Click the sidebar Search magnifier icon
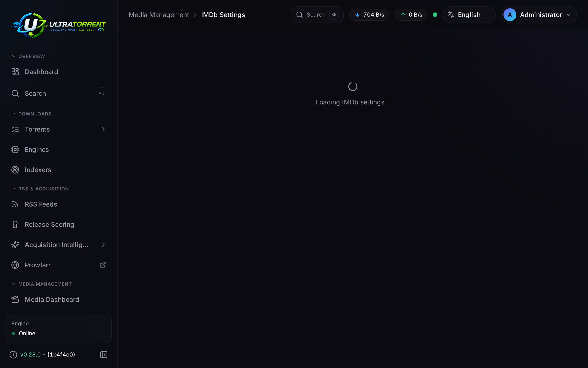Image resolution: width=588 pixels, height=368 pixels. pos(15,93)
